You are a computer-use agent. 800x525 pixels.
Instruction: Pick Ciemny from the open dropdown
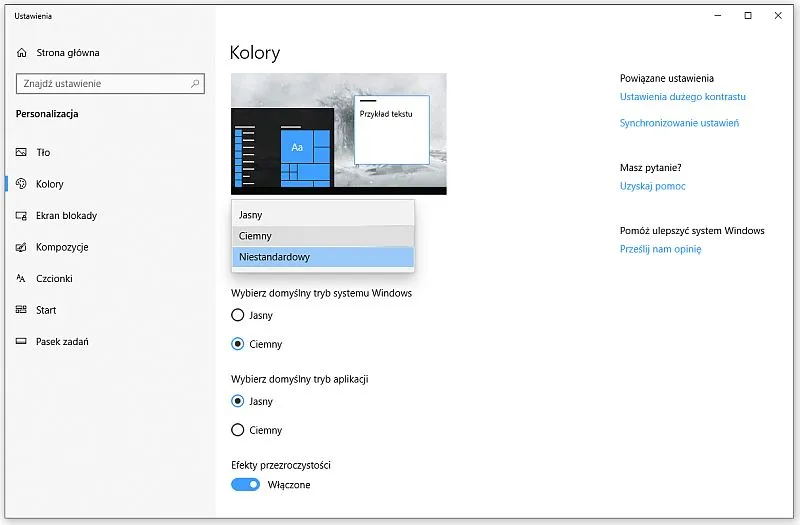coord(322,236)
